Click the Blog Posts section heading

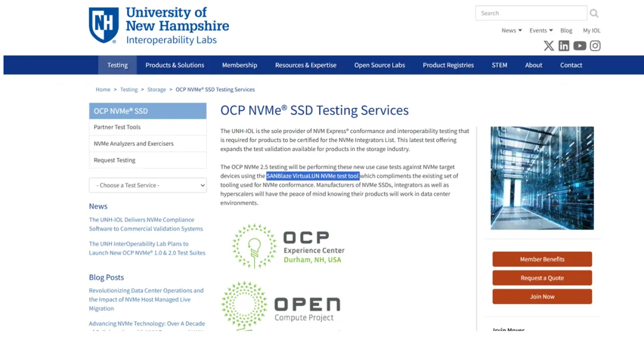(106, 277)
